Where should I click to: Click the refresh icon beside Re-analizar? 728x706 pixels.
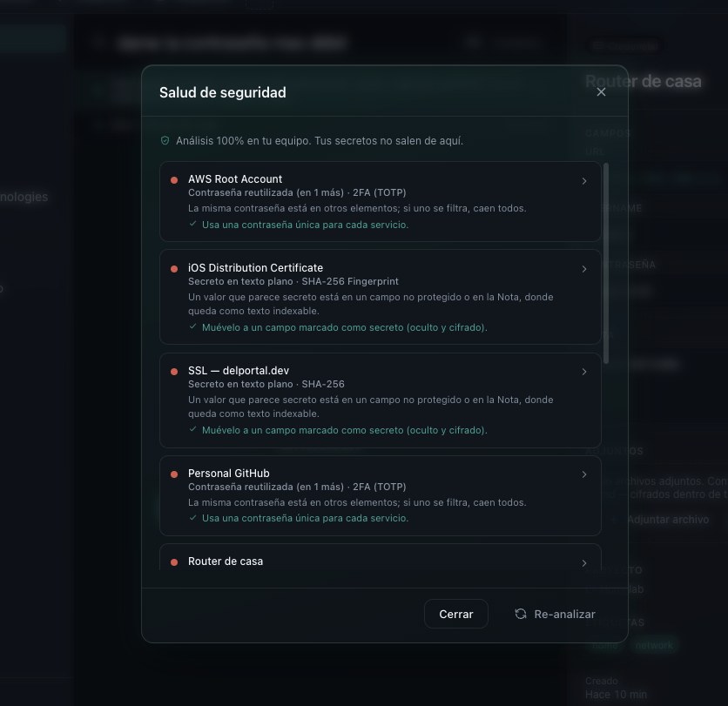(x=521, y=614)
